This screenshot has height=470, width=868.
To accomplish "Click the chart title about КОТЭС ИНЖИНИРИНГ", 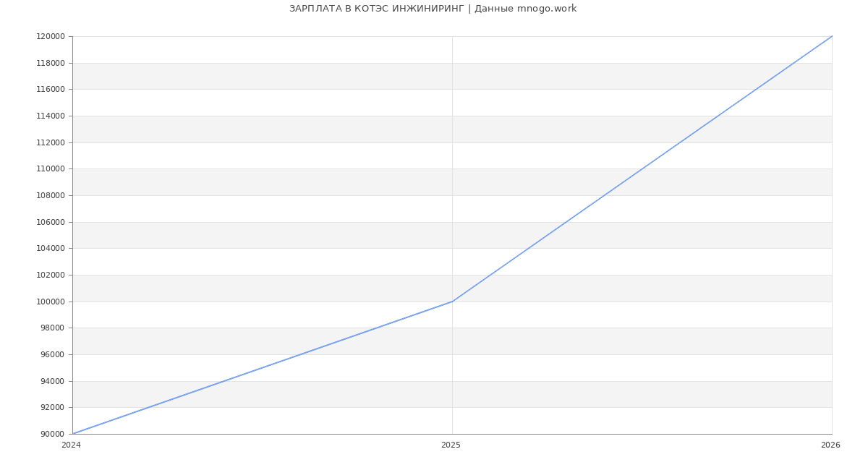I will pyautogui.click(x=433, y=9).
